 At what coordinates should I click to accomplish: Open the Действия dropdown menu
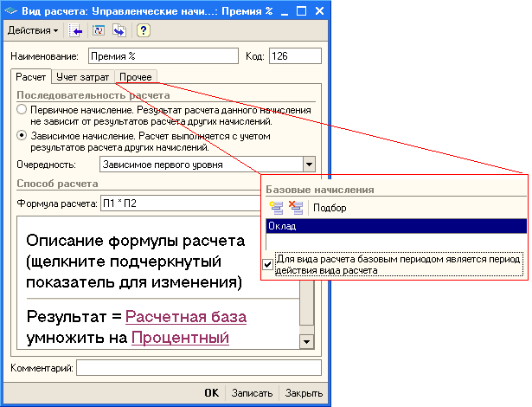point(33,30)
